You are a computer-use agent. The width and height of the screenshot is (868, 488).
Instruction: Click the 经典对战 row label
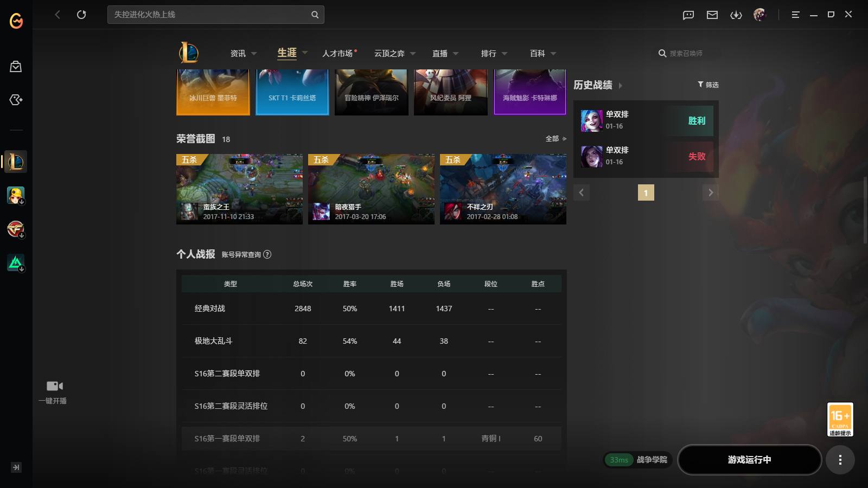pos(210,309)
